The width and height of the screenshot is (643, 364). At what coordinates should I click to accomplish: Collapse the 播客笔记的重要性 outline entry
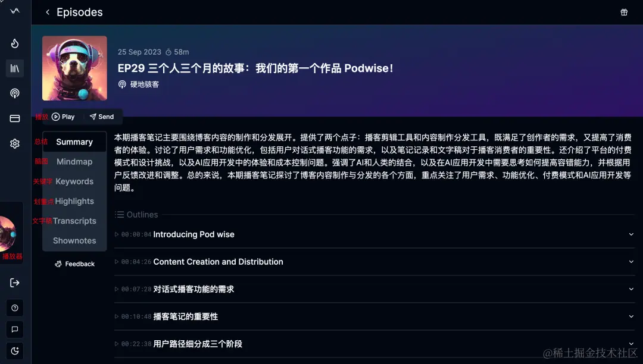(x=631, y=316)
